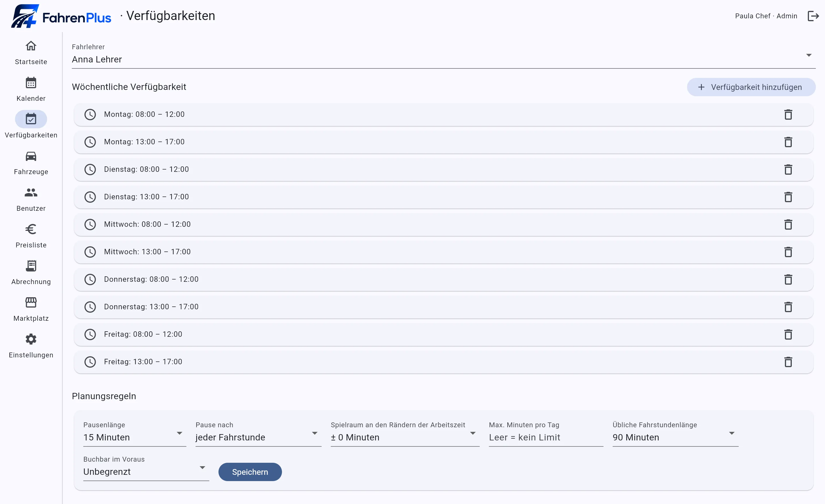The width and height of the screenshot is (825, 504).
Task: Go to Fahrzeuge via the car icon
Action: tap(31, 163)
